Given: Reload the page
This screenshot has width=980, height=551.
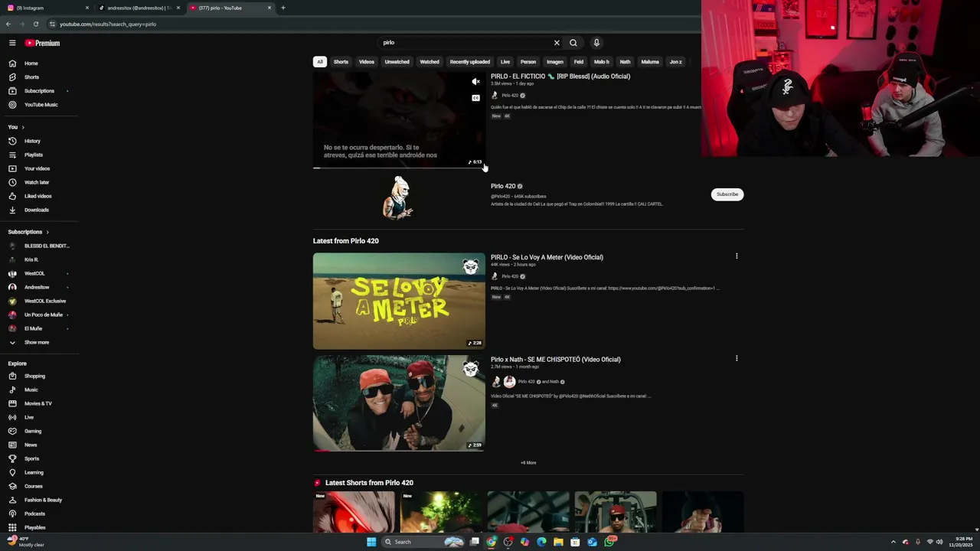Looking at the screenshot, I should click(35, 24).
